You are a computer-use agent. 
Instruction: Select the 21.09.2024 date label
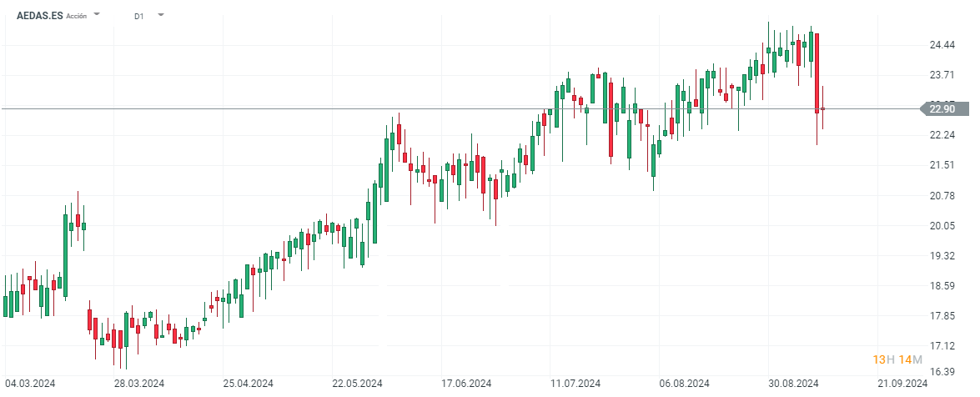(x=902, y=384)
